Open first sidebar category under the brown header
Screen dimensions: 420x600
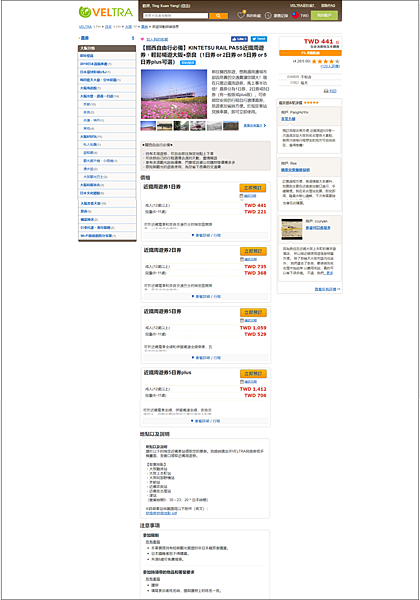pyautogui.click(x=107, y=55)
